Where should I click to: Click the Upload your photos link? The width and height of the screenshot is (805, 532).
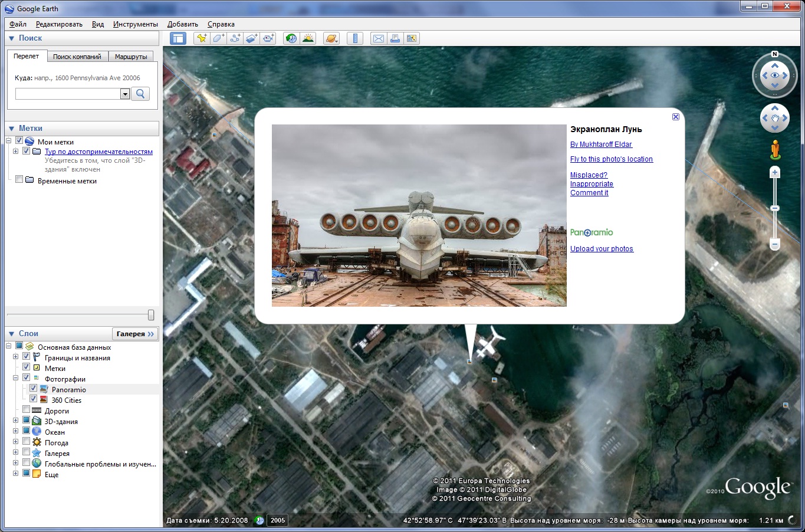tap(602, 249)
